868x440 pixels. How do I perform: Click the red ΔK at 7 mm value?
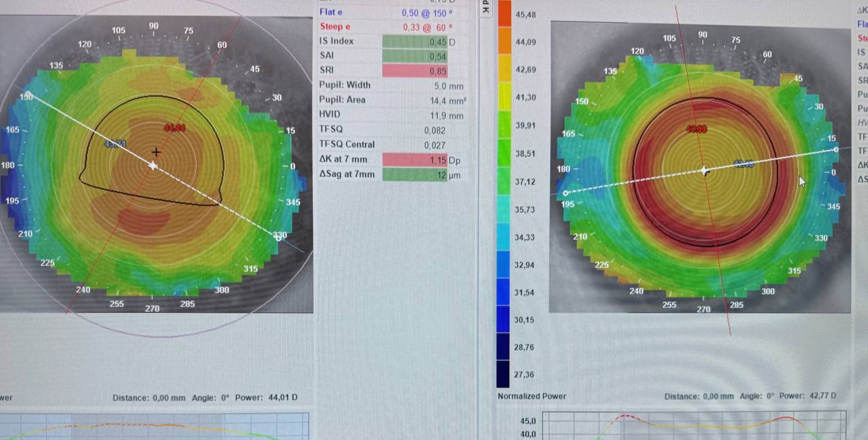point(416,160)
